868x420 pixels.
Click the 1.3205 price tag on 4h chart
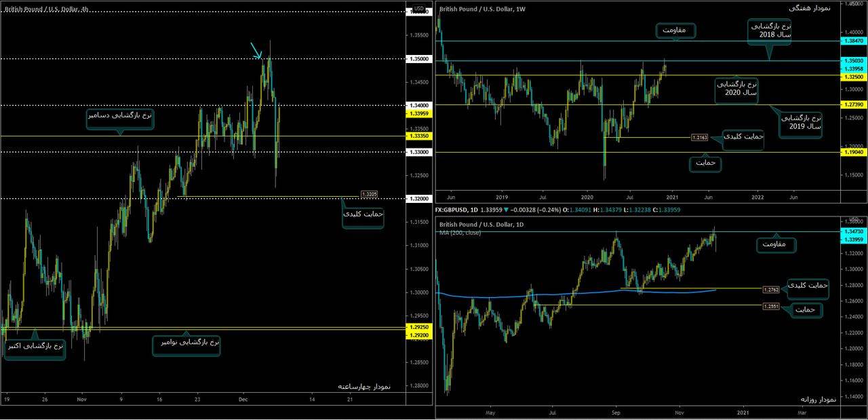[370, 194]
